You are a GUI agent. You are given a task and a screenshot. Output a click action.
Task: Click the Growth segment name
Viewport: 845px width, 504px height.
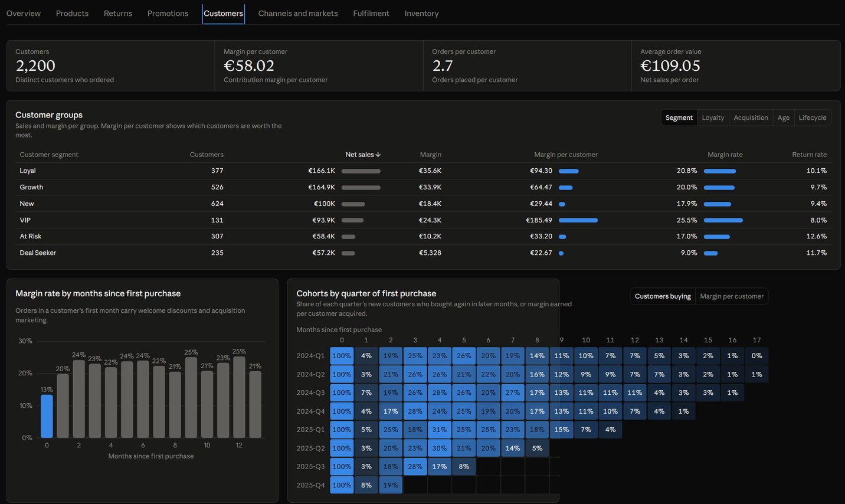coord(31,187)
